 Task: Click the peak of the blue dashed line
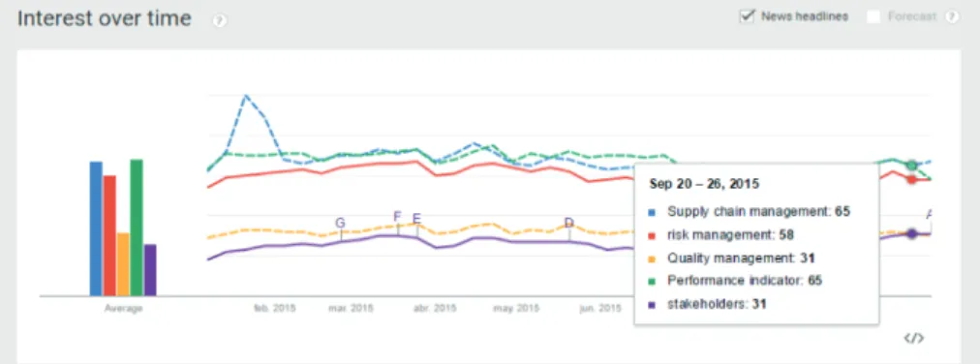(246, 96)
